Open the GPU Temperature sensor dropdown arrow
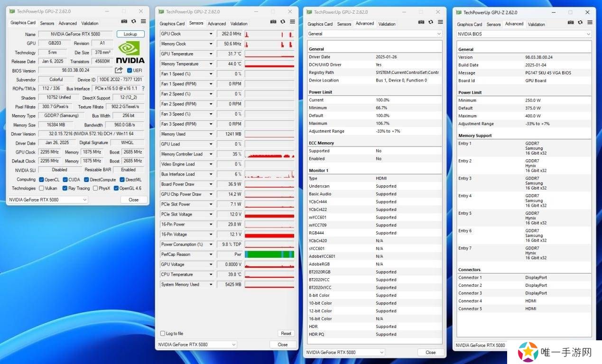The width and height of the screenshot is (602, 364). (211, 54)
